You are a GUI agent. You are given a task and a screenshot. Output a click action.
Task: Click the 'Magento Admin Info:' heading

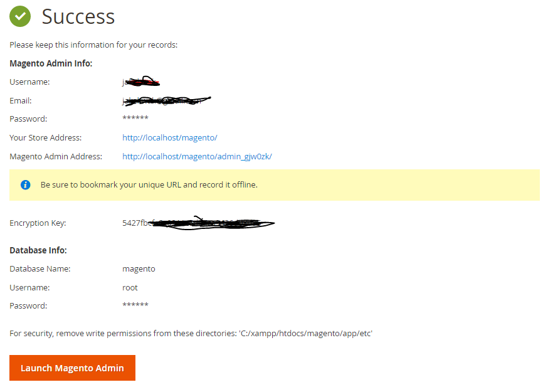(51, 63)
